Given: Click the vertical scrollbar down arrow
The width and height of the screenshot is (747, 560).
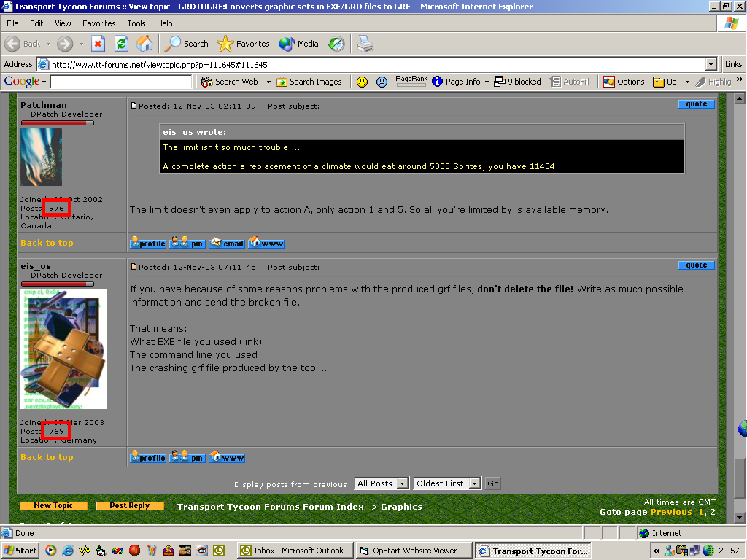Looking at the screenshot, I should pyautogui.click(x=740, y=517).
